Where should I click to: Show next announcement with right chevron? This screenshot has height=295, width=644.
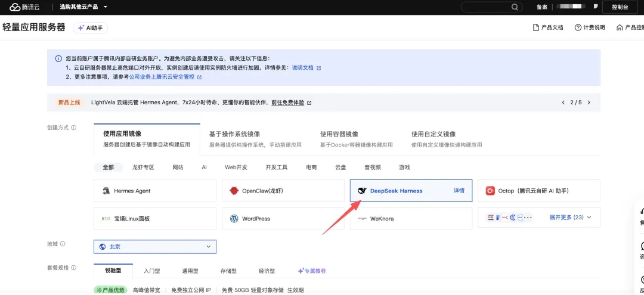(x=589, y=103)
